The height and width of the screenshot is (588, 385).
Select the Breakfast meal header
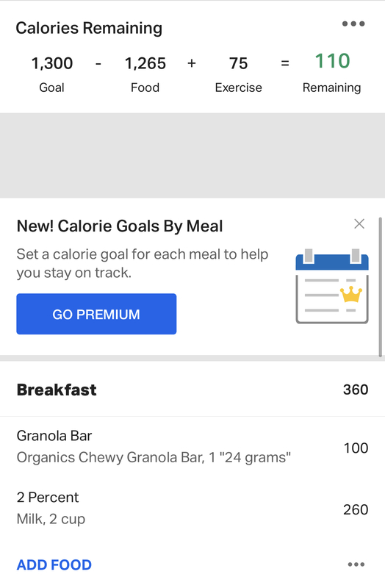pos(192,390)
